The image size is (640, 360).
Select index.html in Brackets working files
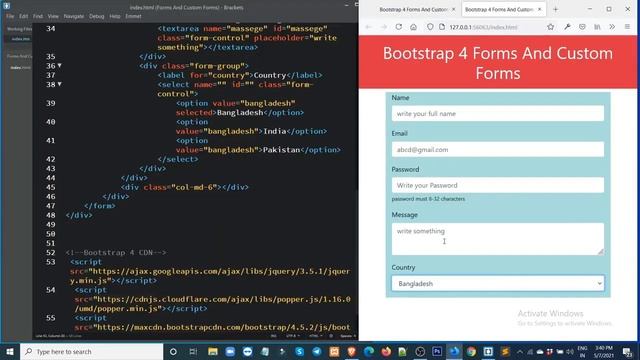(20, 39)
